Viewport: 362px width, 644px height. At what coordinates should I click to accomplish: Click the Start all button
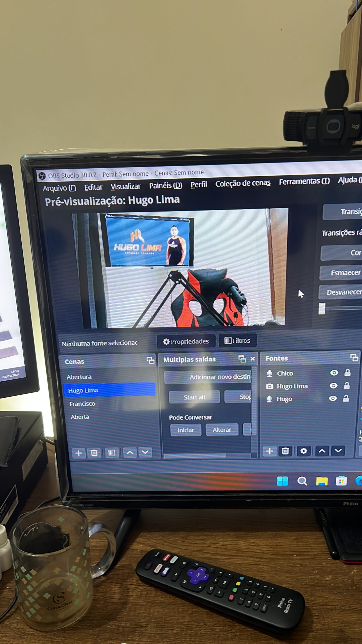[x=194, y=397]
